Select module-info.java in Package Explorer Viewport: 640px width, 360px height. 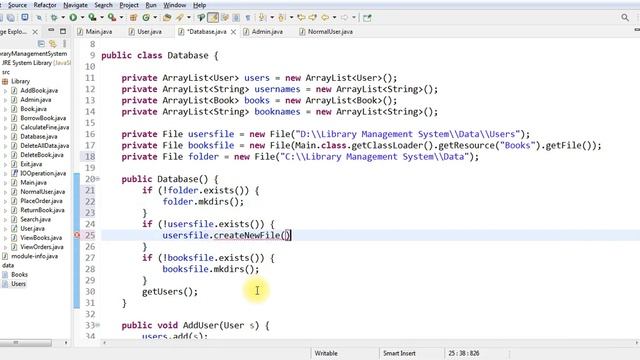coord(34,256)
